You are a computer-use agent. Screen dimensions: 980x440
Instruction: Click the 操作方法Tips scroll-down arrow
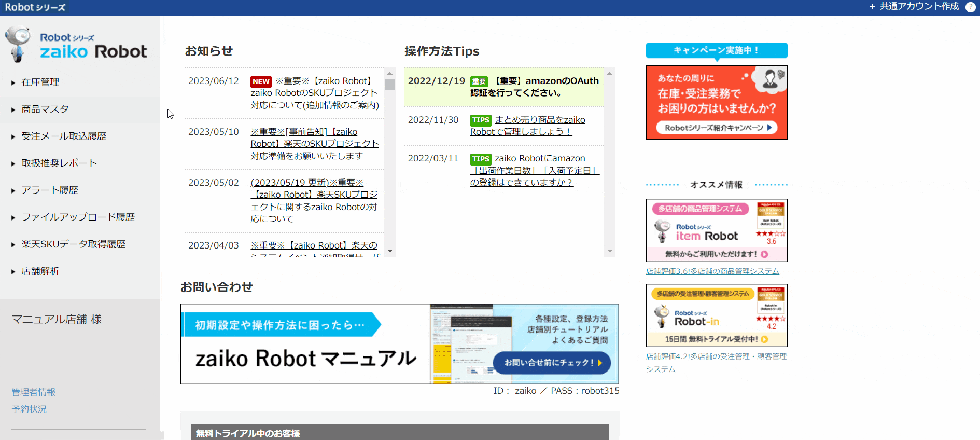[610, 251]
